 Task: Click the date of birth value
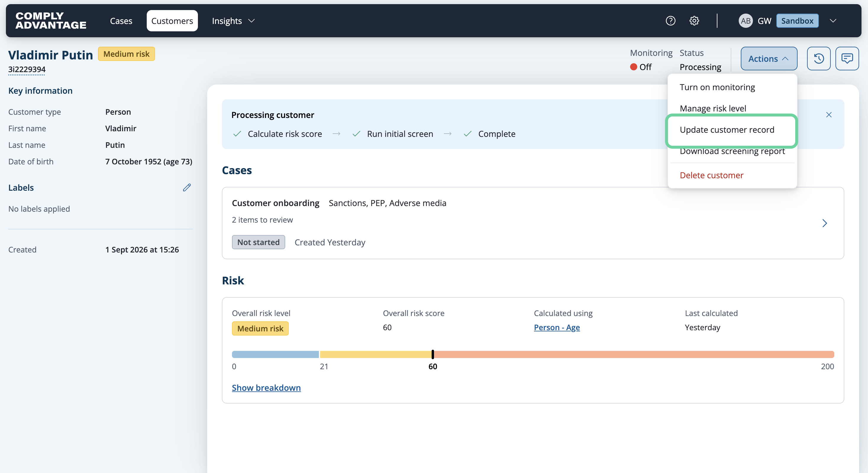point(149,162)
